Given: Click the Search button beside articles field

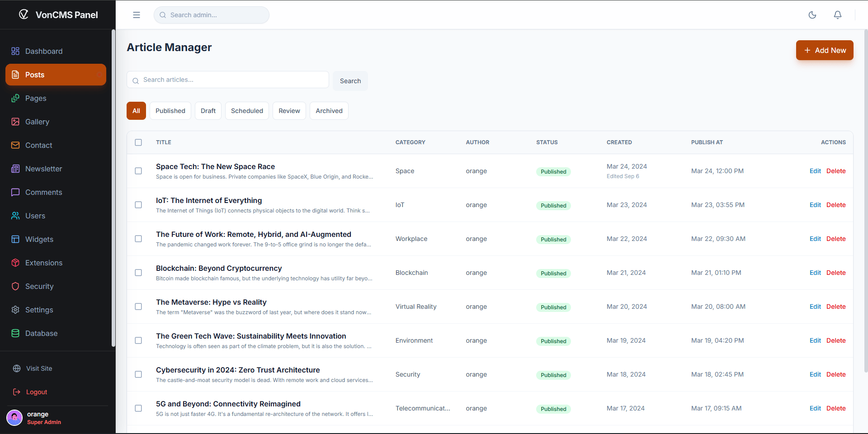Looking at the screenshot, I should point(350,81).
